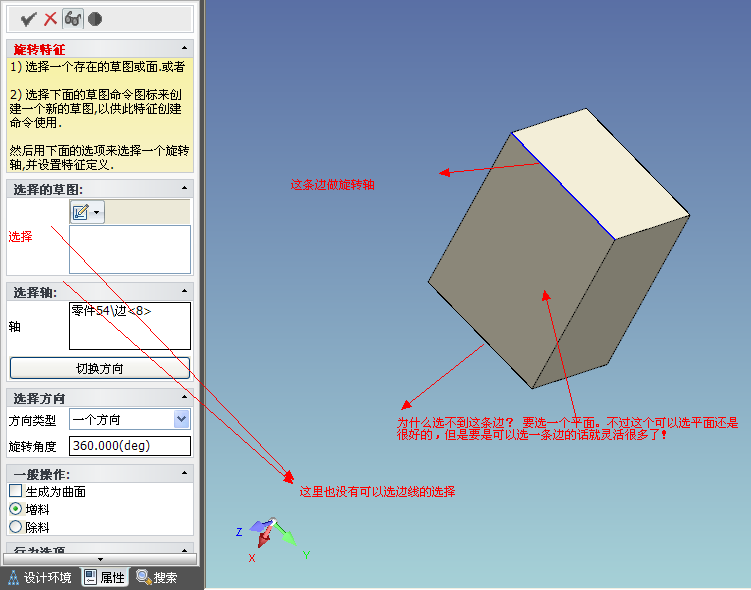Image resolution: width=751 pixels, height=590 pixels.
Task: Switch to the 设计环境 tab
Action: 40,577
